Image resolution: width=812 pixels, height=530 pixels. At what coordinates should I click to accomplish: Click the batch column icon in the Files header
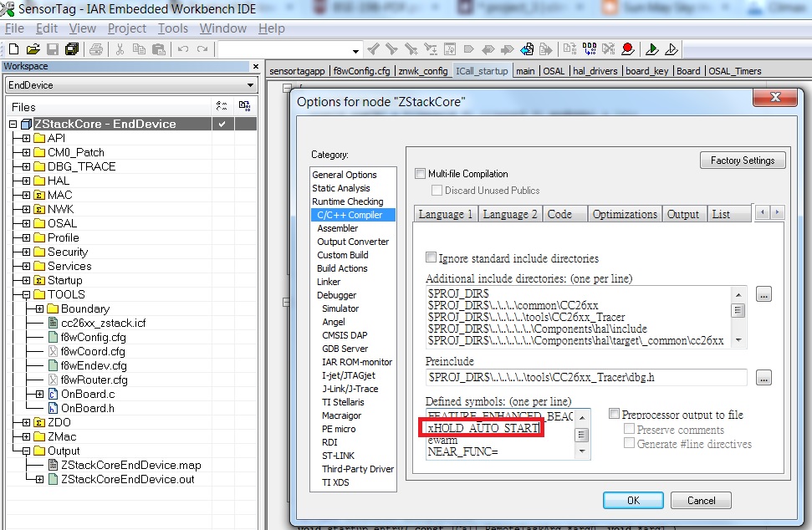point(244,107)
